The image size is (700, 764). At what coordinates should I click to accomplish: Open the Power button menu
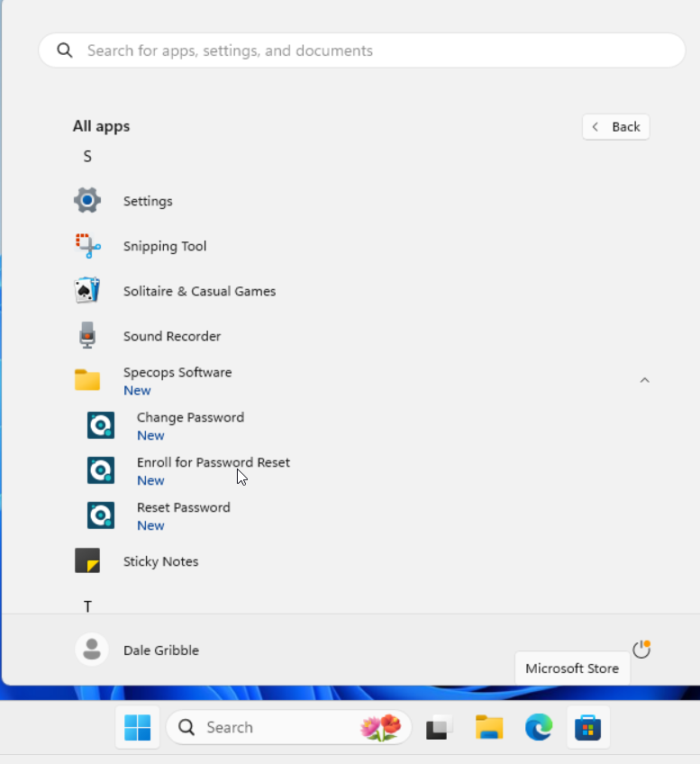641,650
